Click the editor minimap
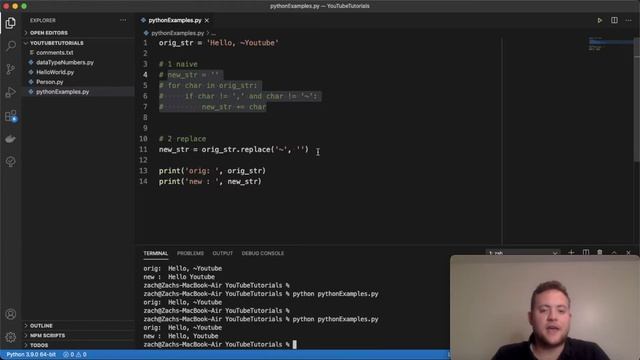 pos(610,44)
